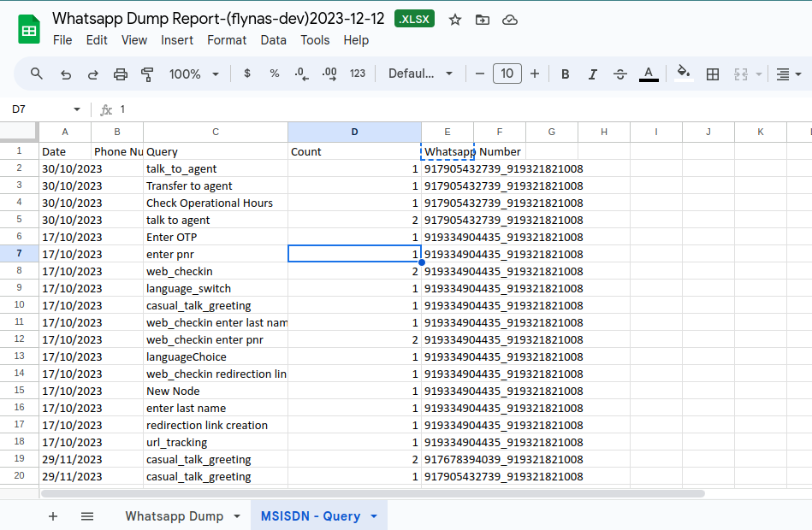The image size is (812, 530).
Task: Click the redo arrow icon
Action: pyautogui.click(x=92, y=74)
